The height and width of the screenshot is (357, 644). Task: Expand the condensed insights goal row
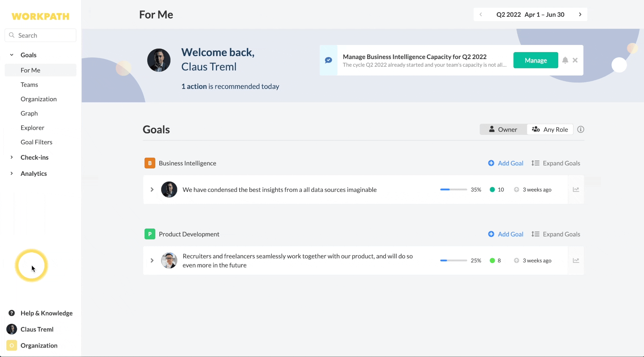pos(152,190)
